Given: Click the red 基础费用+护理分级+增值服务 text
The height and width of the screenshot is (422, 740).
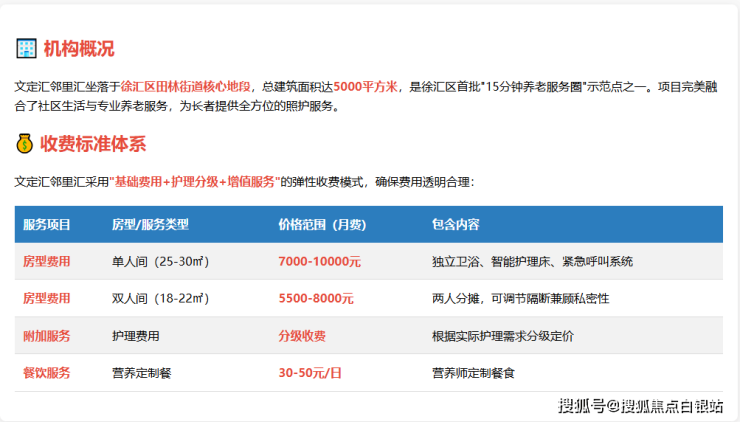Looking at the screenshot, I should [x=194, y=182].
